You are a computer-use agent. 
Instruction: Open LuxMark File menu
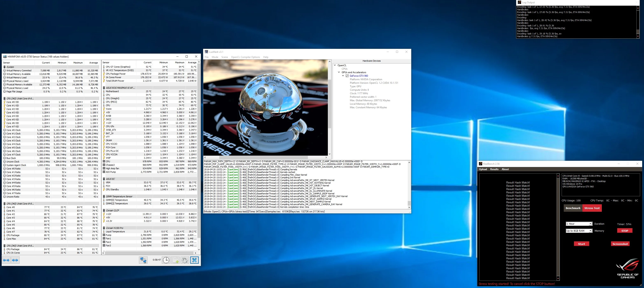click(206, 57)
